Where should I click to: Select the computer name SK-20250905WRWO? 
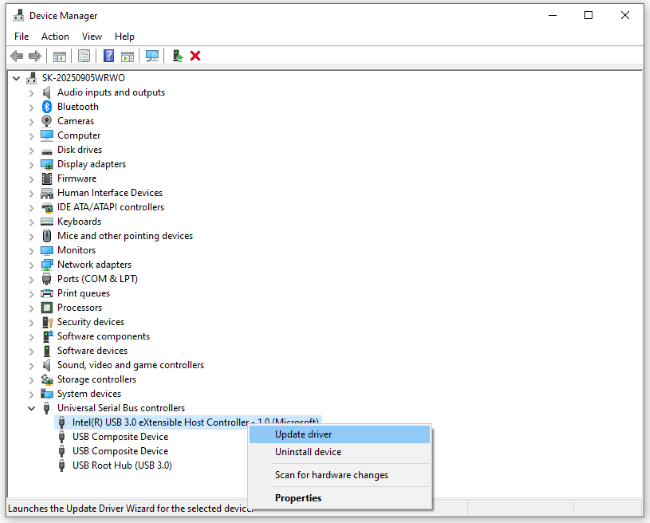83,78
